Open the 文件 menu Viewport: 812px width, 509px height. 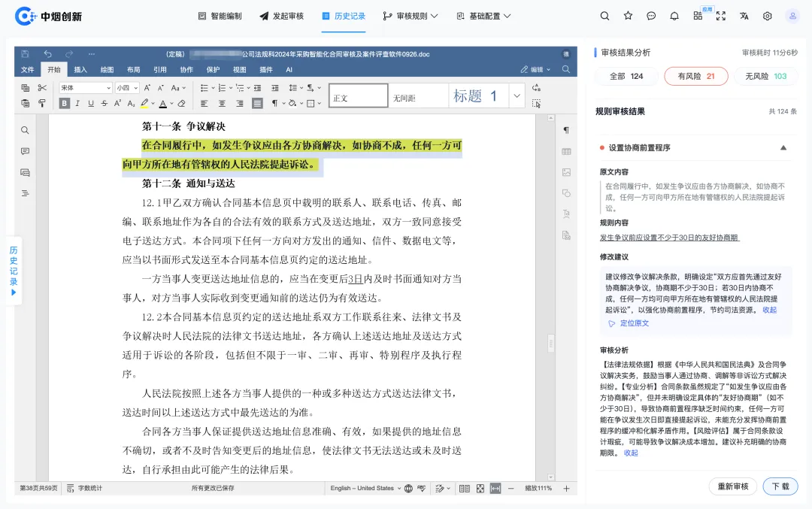28,69
